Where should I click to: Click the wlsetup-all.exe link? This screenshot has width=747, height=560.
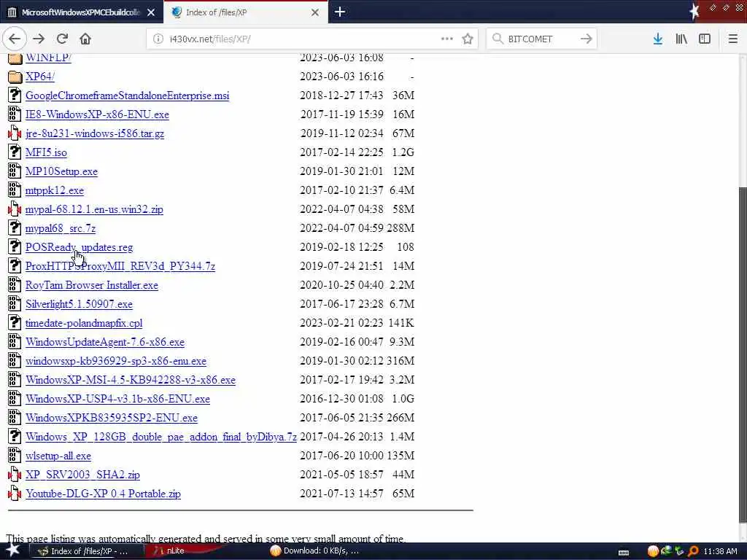(x=58, y=456)
